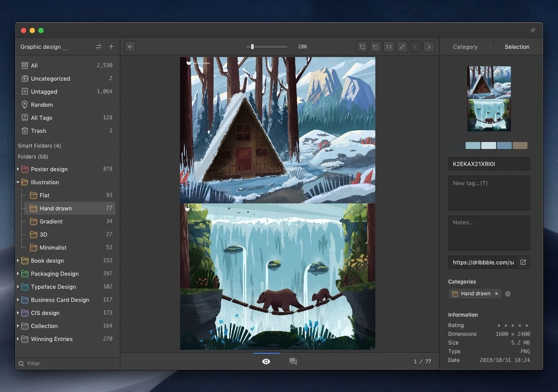Toggle the eye preview mode
The image size is (558, 392).
pos(266,362)
